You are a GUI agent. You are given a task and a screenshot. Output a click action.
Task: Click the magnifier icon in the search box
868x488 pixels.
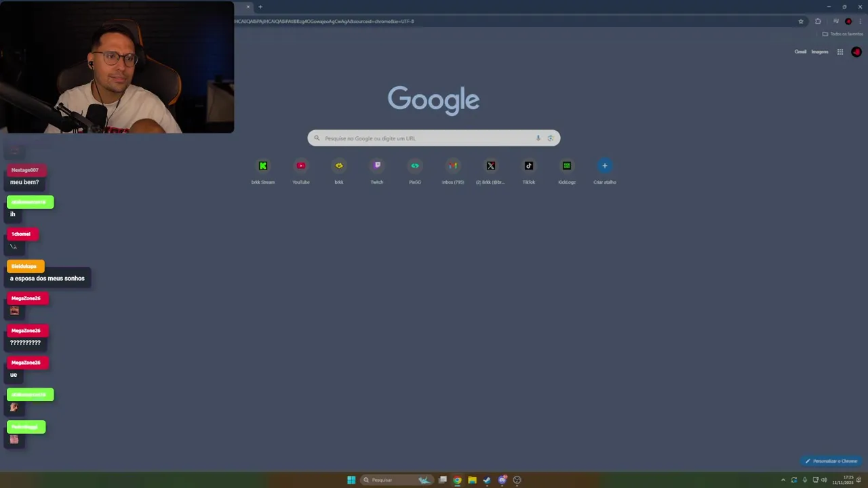click(317, 138)
